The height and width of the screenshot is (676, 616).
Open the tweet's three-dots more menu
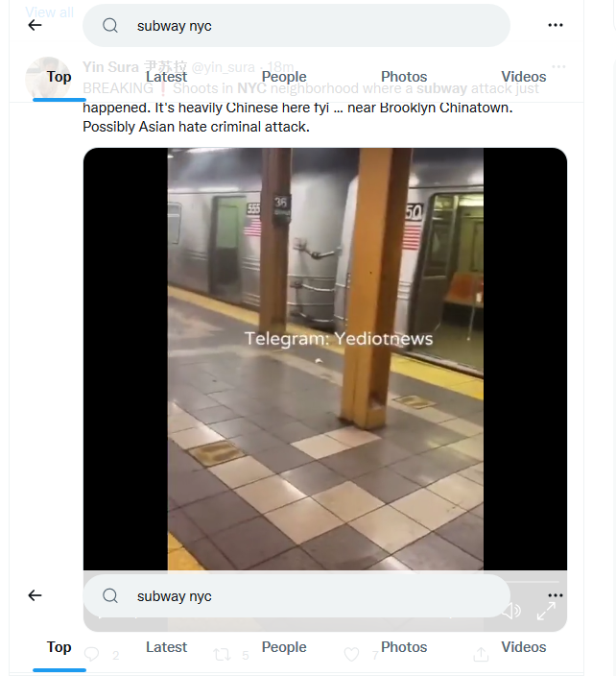coord(558,66)
